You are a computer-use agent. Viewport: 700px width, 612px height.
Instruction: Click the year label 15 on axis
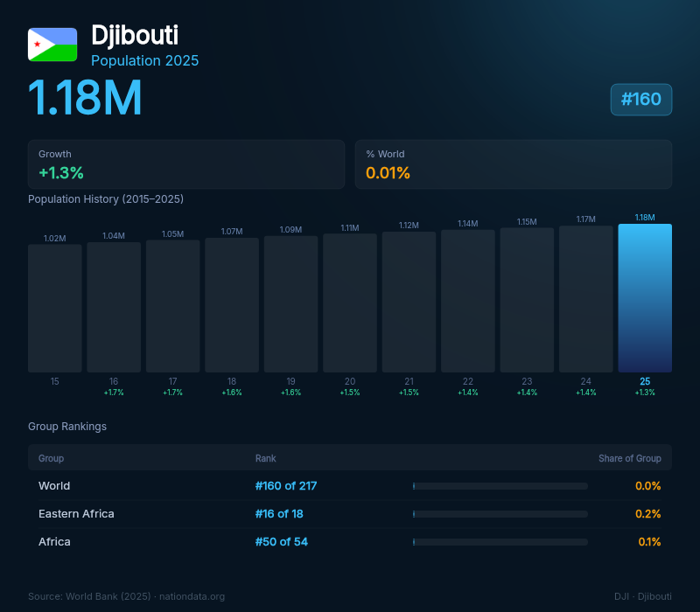(x=55, y=381)
